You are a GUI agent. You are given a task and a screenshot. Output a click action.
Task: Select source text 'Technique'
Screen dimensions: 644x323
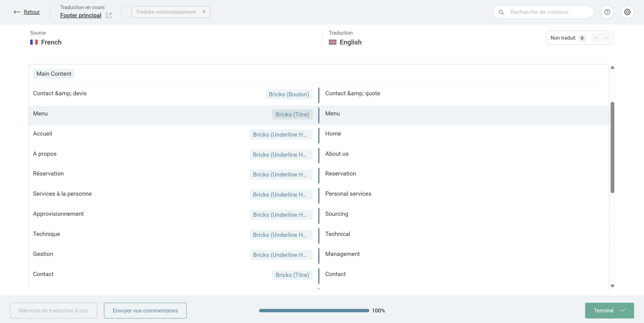click(x=46, y=234)
